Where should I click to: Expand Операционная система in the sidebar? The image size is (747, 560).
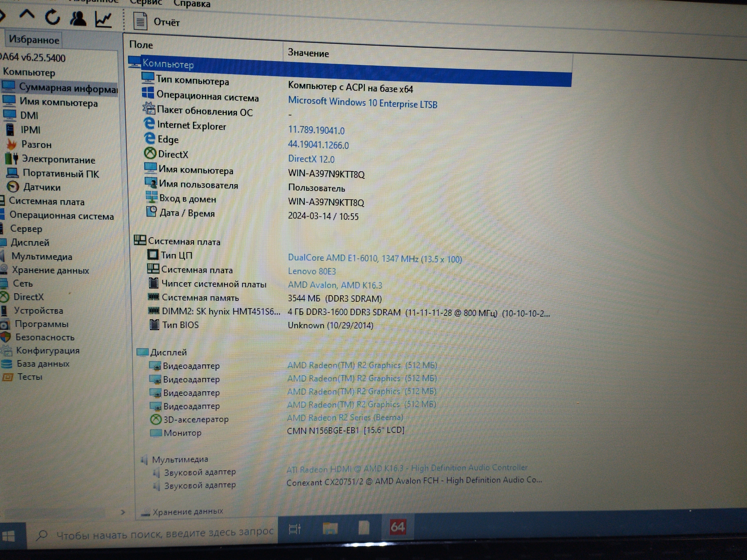(x=57, y=215)
